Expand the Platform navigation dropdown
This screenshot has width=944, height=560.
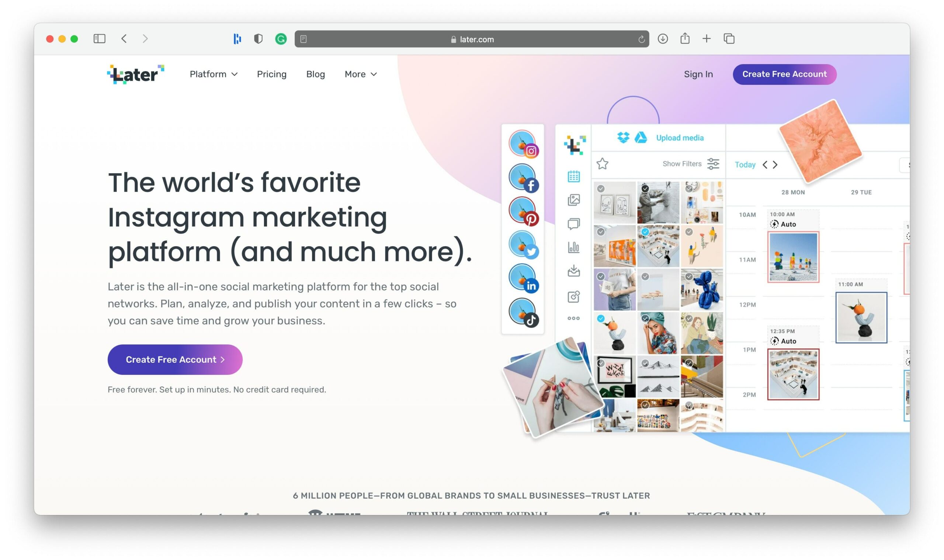tap(213, 74)
